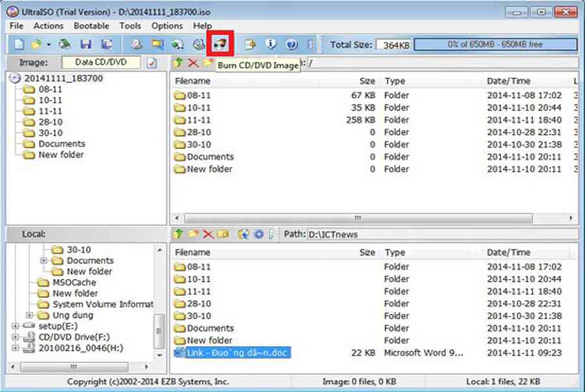Sort image files by Filename column header

coord(192,81)
